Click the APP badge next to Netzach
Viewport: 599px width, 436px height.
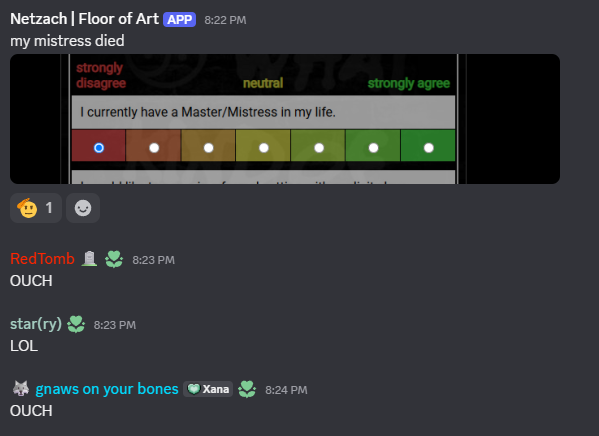coord(180,19)
